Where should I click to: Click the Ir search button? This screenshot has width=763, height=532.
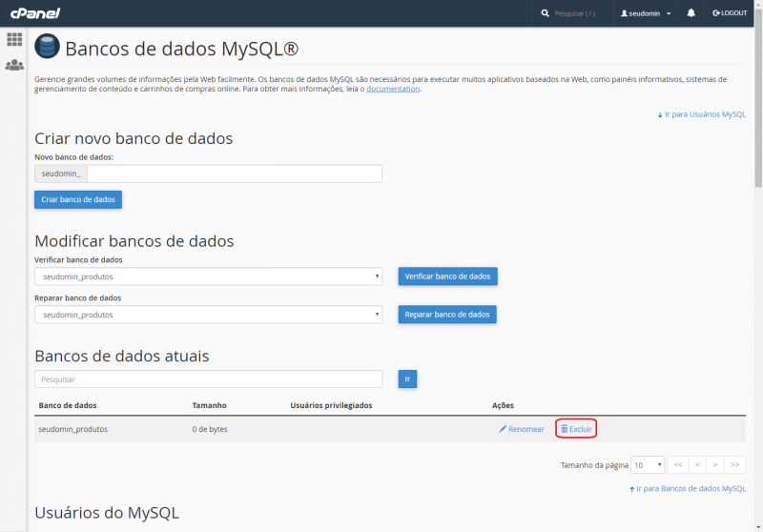point(407,379)
